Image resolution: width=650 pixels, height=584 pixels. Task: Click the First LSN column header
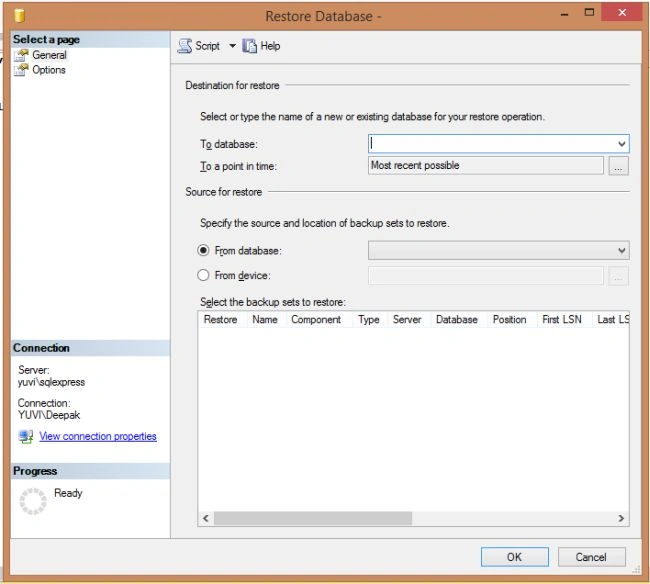tap(562, 320)
